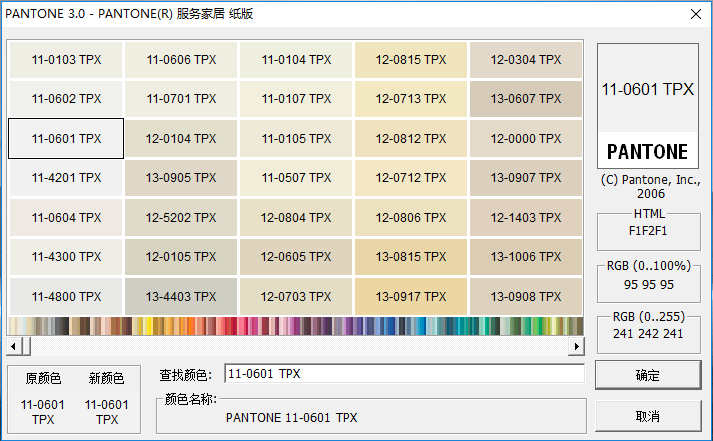713x441 pixels.
Task: Select the 12-0703 TPX color
Action: (x=296, y=296)
